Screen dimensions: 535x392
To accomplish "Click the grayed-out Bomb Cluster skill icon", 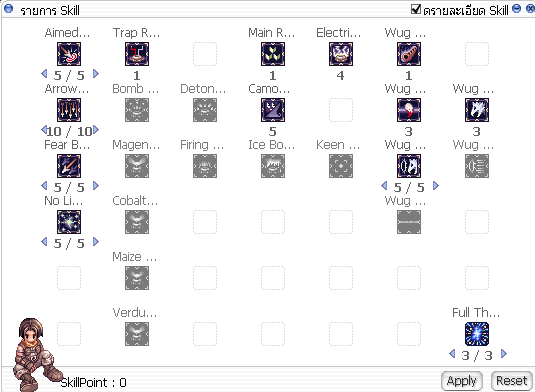I will coord(137,110).
